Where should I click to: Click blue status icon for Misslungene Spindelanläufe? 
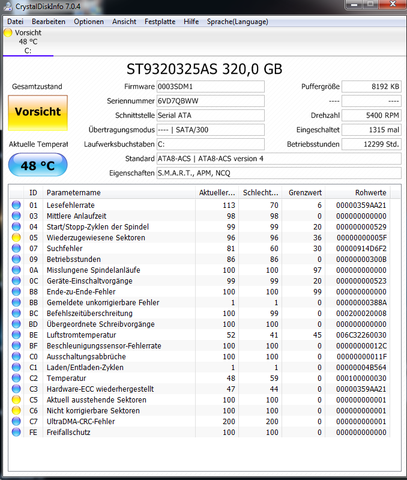pos(16,270)
